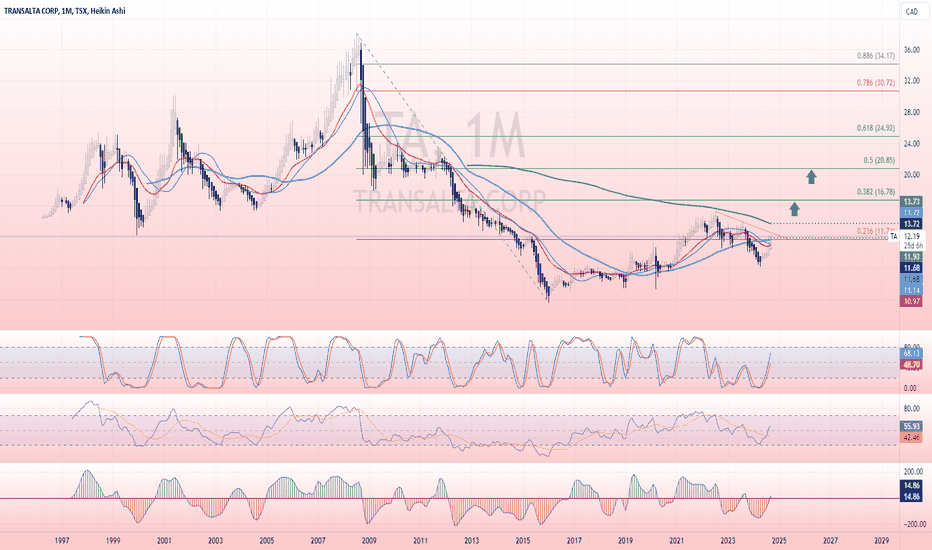Click the 25d 6h countdown label
Viewport: 932px width, 550px height.
click(912, 246)
